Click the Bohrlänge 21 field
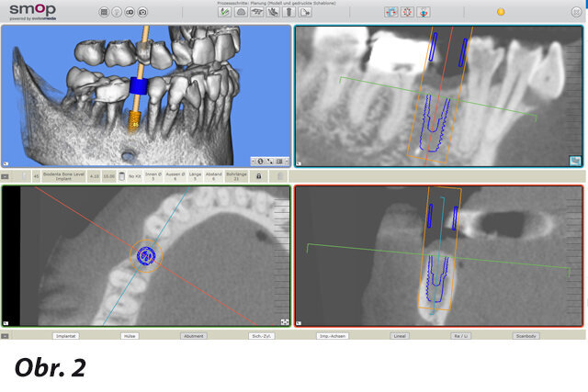588x392 pixels. pyautogui.click(x=236, y=174)
